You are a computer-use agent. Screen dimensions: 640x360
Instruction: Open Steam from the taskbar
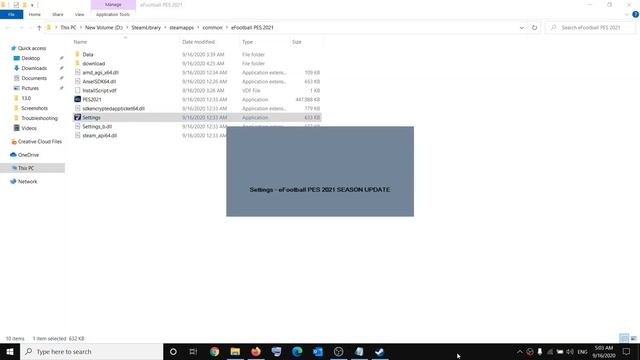tap(380, 351)
